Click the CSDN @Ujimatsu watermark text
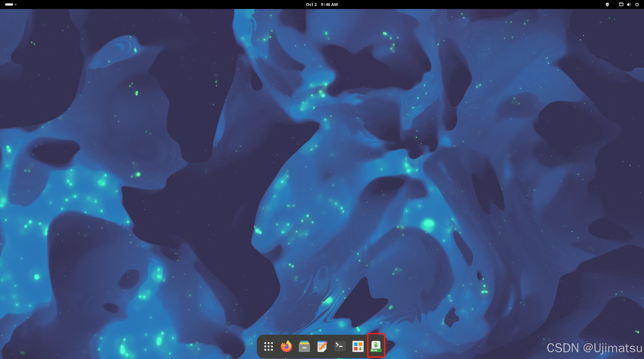Image resolution: width=644 pixels, height=359 pixels. tap(594, 348)
